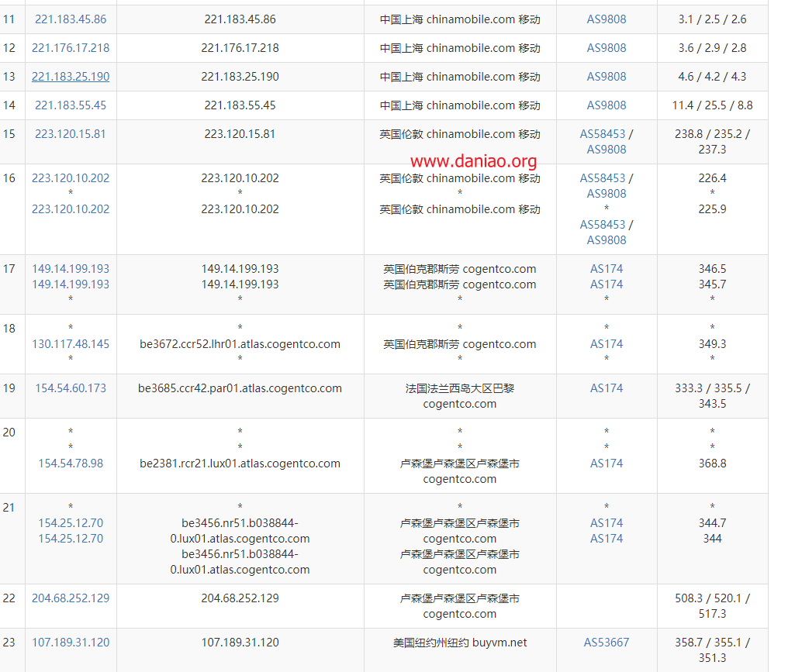The height and width of the screenshot is (672, 795).
Task: Open IP link 154.54.60.173 in hop 19
Action: click(71, 388)
